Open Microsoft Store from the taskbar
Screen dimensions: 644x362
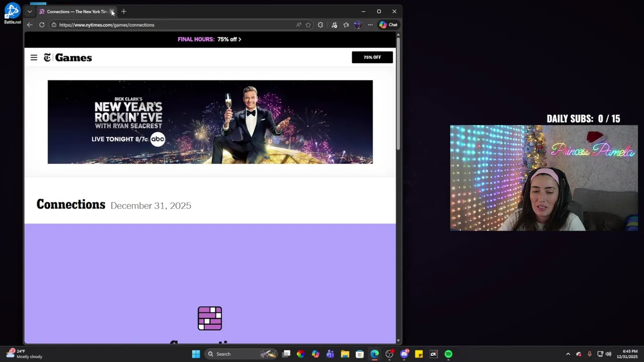pyautogui.click(x=360, y=354)
